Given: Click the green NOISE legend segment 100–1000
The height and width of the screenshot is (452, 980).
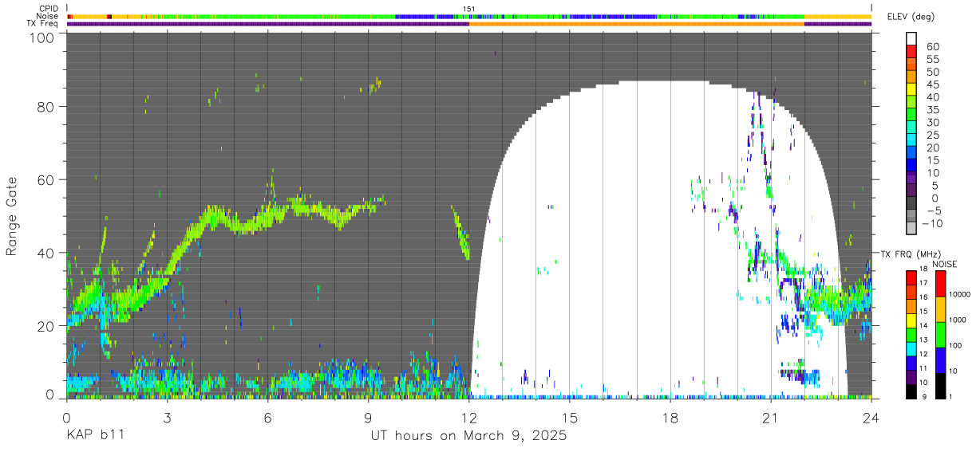Looking at the screenshot, I should pyautogui.click(x=942, y=334).
